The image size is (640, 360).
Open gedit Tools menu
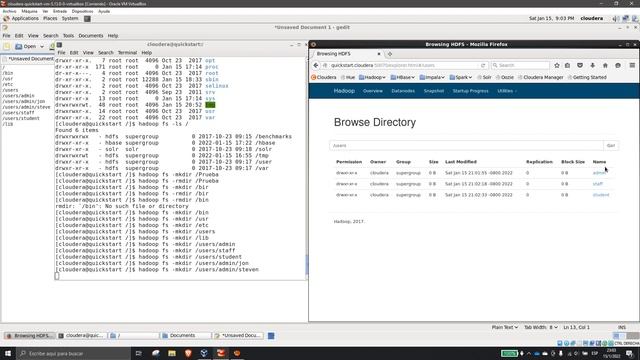(68, 36)
